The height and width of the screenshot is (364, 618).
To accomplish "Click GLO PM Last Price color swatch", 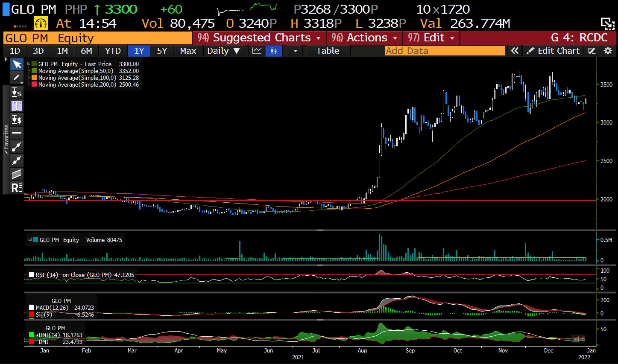I will coord(34,64).
